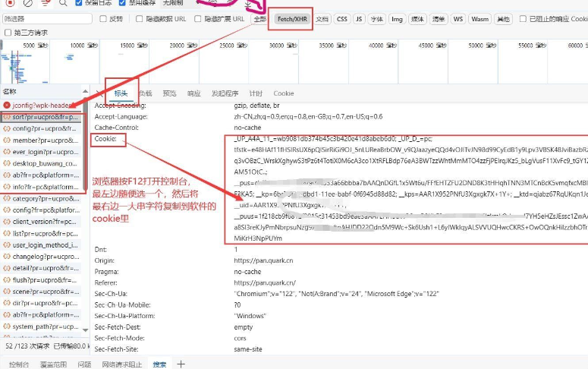
Task: Select detail?pr=ucpro&fr request row
Action: coord(41,268)
